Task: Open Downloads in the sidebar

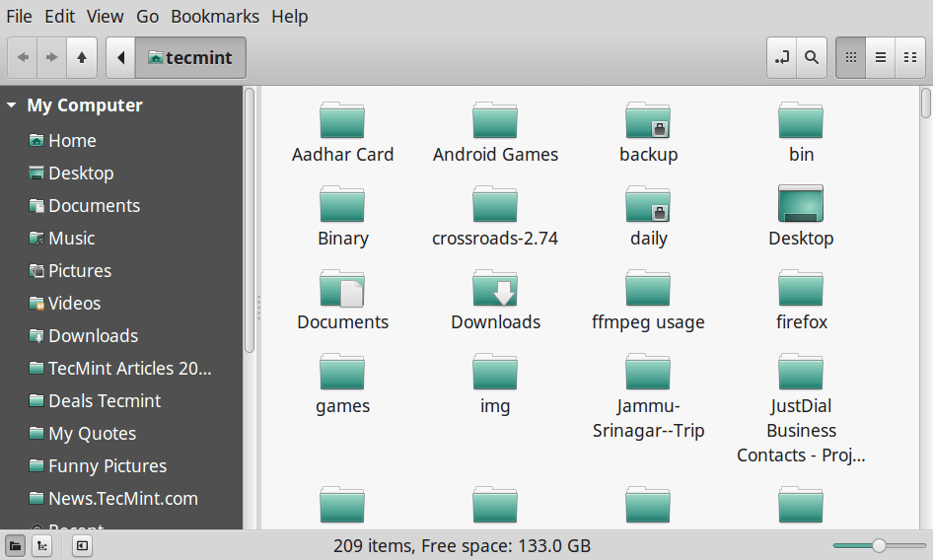Action: pyautogui.click(x=93, y=336)
